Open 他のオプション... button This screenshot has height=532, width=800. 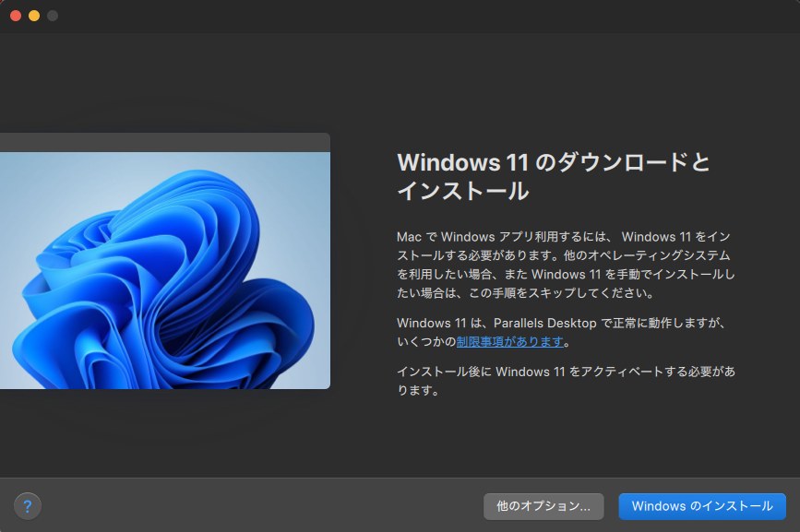[x=543, y=506]
